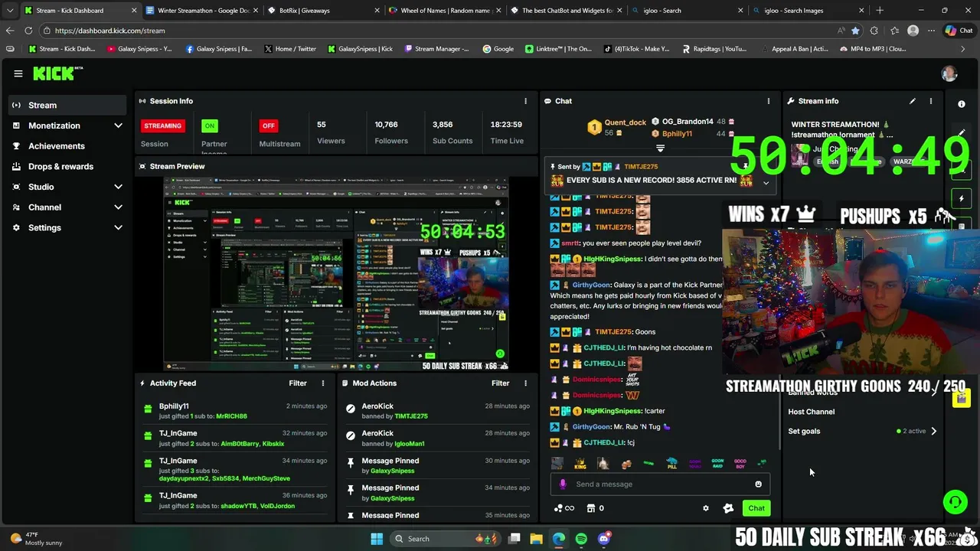Click the chat identity badge icon beside the gear
980x551 pixels.
[728, 508]
